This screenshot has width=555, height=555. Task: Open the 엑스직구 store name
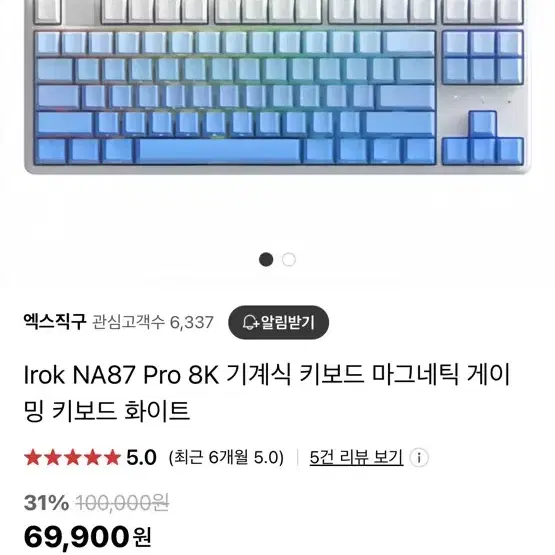click(55, 322)
